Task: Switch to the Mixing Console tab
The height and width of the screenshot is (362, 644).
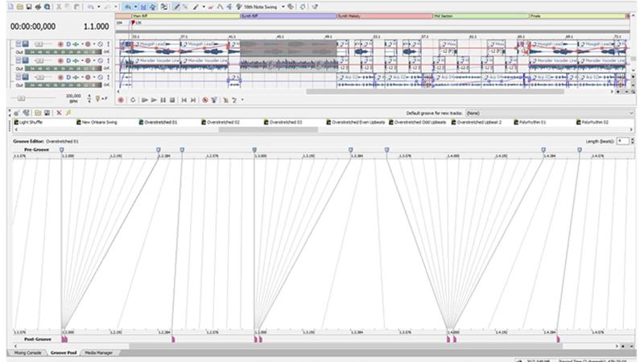Action: (27, 352)
